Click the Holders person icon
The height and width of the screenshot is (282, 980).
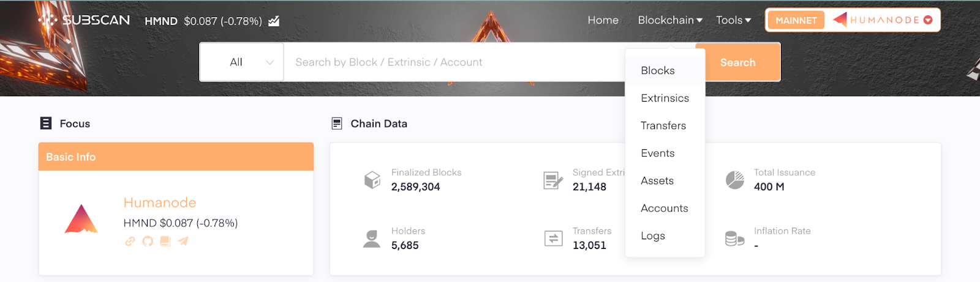[x=372, y=239]
